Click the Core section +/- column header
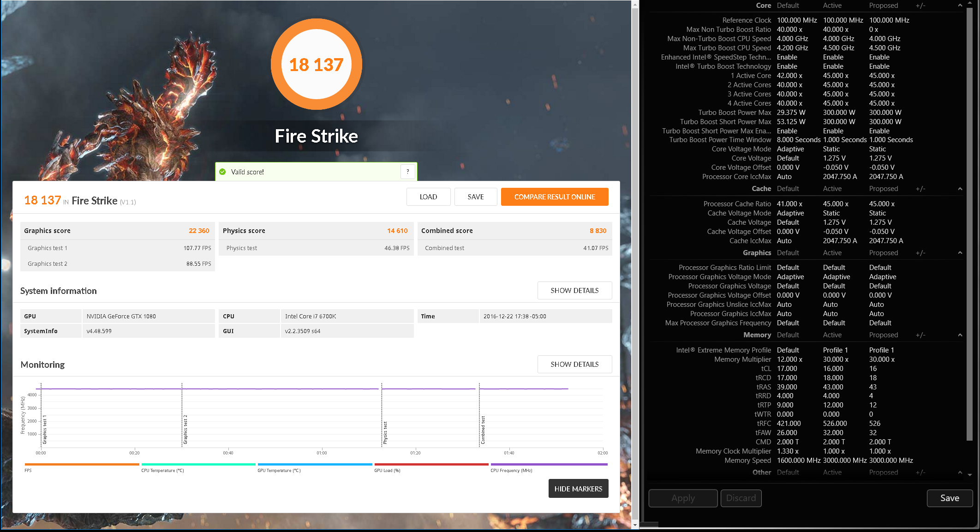The image size is (980, 532). [920, 6]
